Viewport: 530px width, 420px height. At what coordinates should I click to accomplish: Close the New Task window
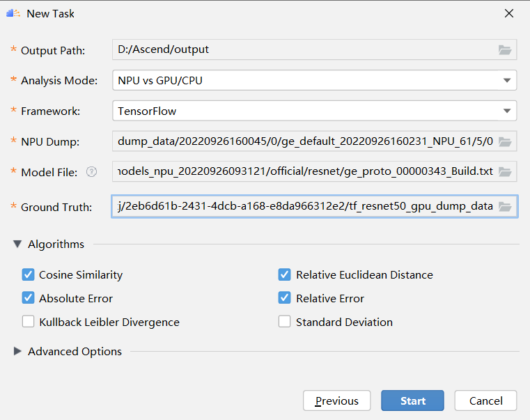pos(509,13)
